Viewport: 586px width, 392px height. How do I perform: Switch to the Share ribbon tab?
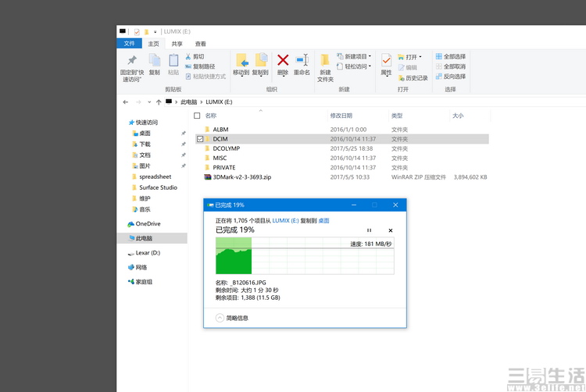pos(177,44)
